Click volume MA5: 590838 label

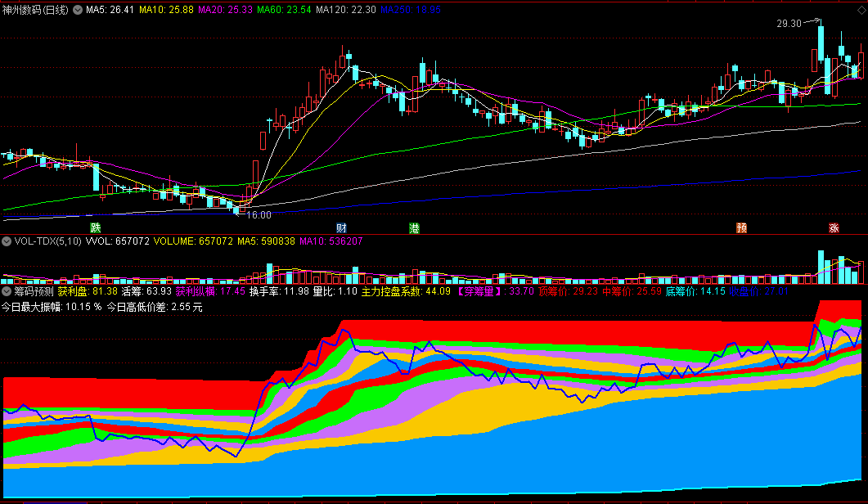click(x=266, y=241)
